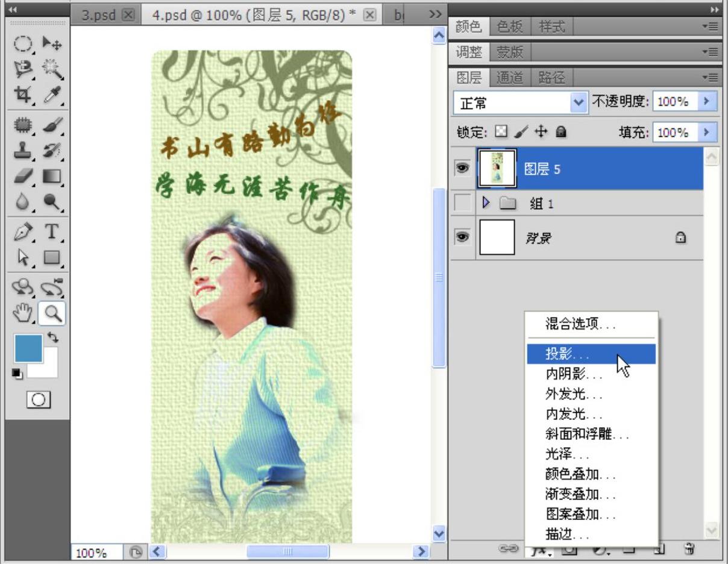Screen dimensions: 728x564
Task: Toggle lock transparent pixels icon
Action: [x=500, y=131]
